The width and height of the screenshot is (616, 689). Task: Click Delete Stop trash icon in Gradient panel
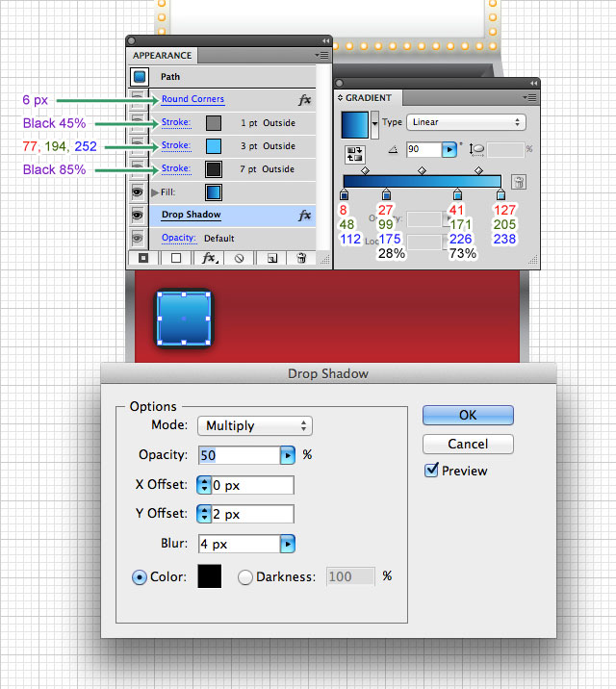point(519,182)
